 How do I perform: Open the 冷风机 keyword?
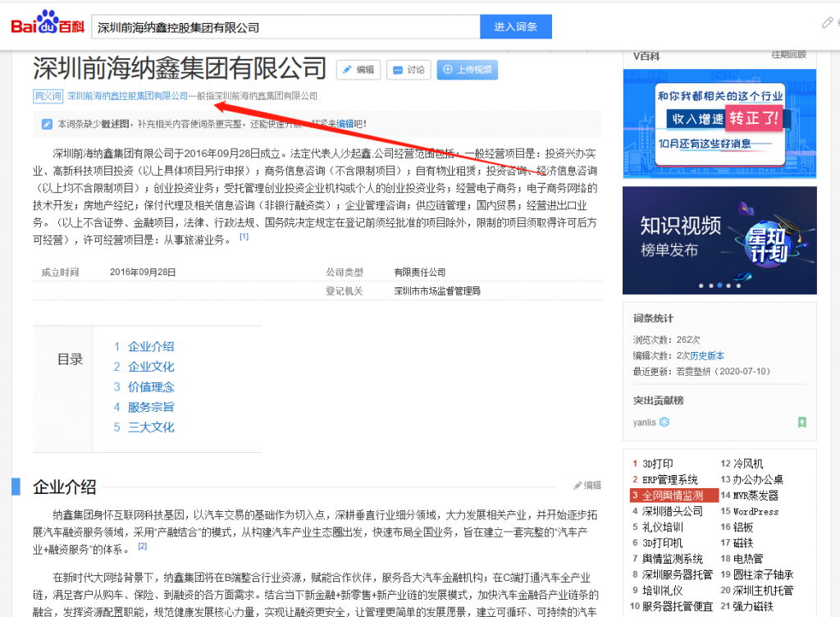(x=748, y=464)
